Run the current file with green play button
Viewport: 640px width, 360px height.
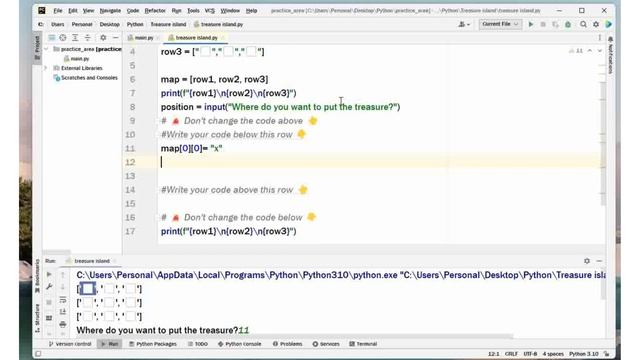(x=531, y=24)
